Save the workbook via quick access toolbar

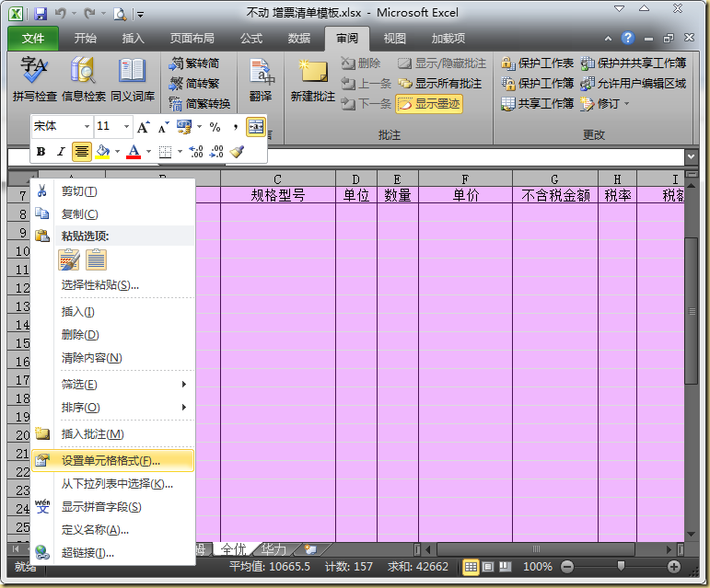[x=41, y=14]
